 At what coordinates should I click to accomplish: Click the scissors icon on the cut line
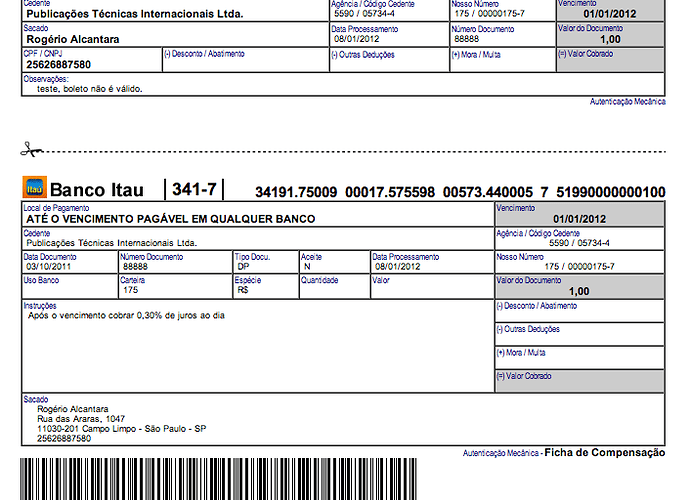coord(32,150)
